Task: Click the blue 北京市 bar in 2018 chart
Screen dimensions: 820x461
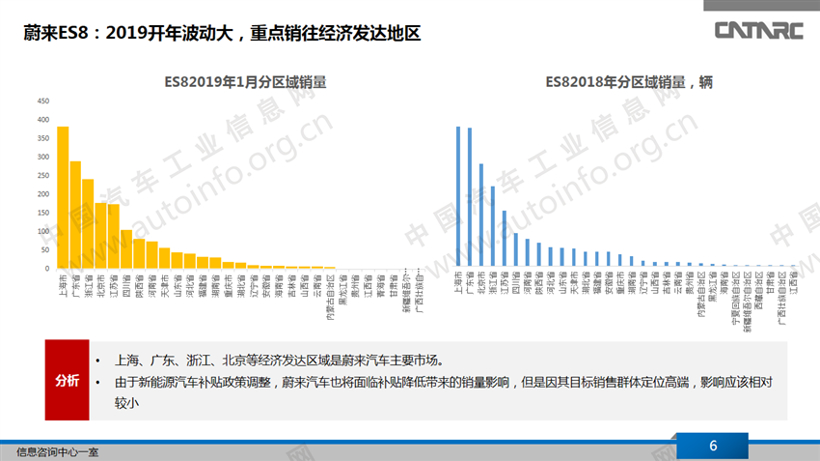Action: pos(481,215)
